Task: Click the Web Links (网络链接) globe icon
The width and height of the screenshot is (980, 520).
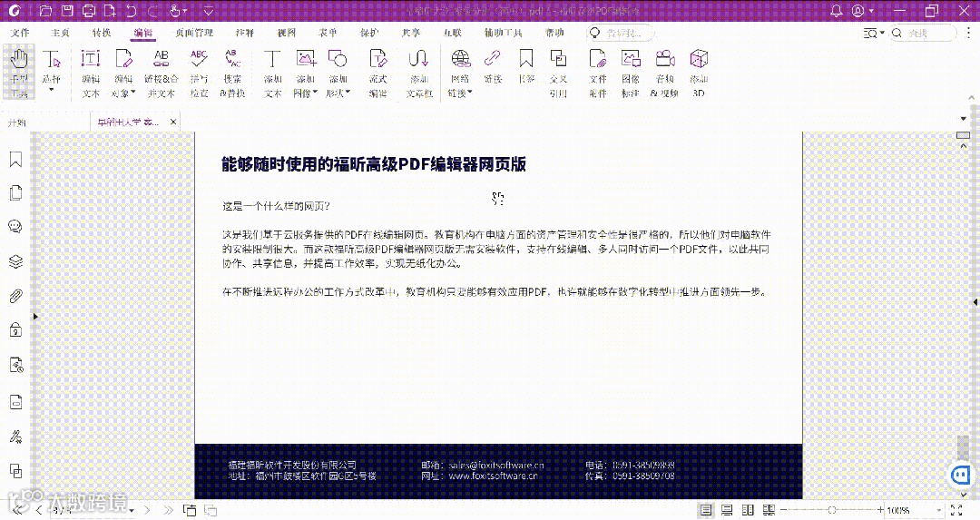Action: point(460,59)
